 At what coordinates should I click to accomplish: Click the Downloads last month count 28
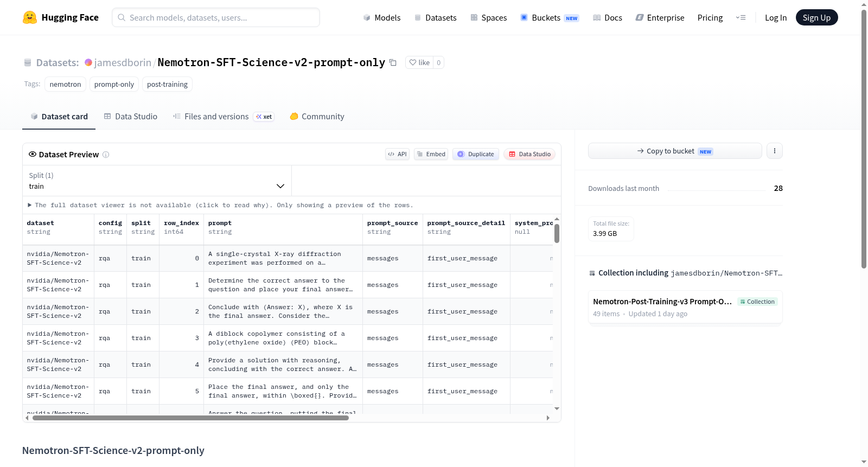[x=778, y=188]
